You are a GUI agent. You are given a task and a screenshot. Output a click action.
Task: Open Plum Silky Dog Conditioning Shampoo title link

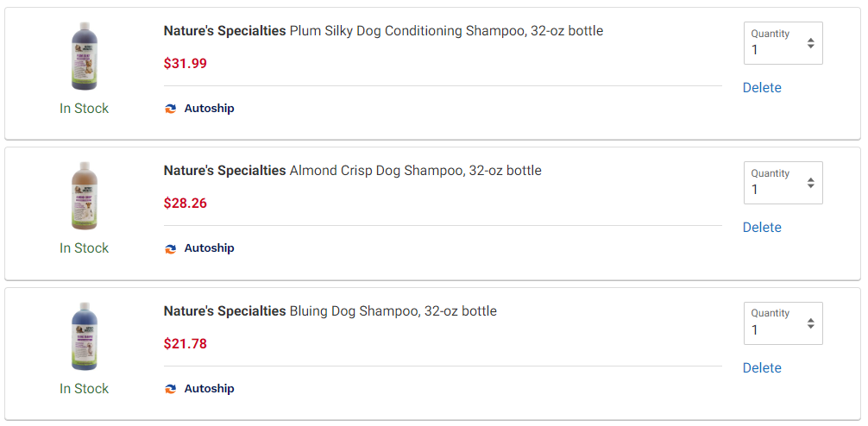(383, 31)
